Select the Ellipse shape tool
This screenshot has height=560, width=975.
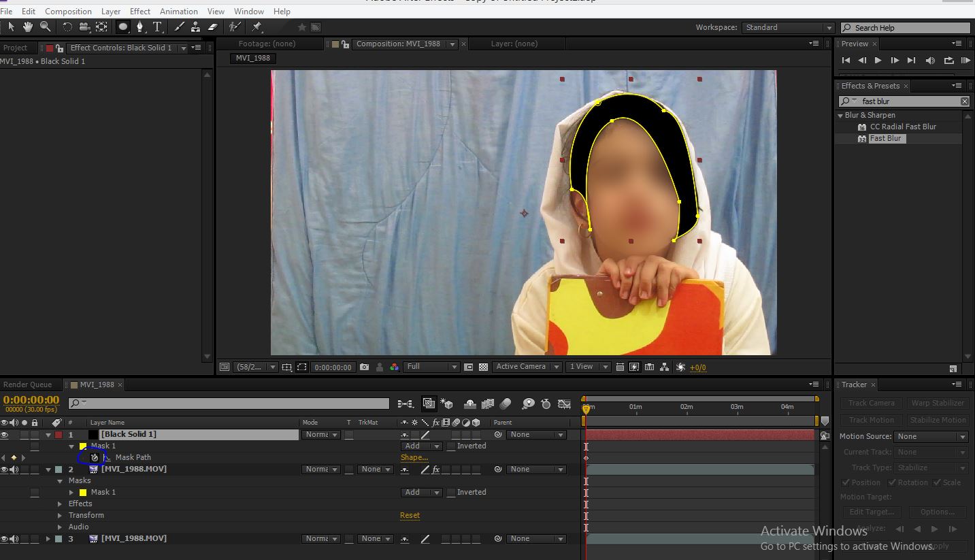point(123,27)
